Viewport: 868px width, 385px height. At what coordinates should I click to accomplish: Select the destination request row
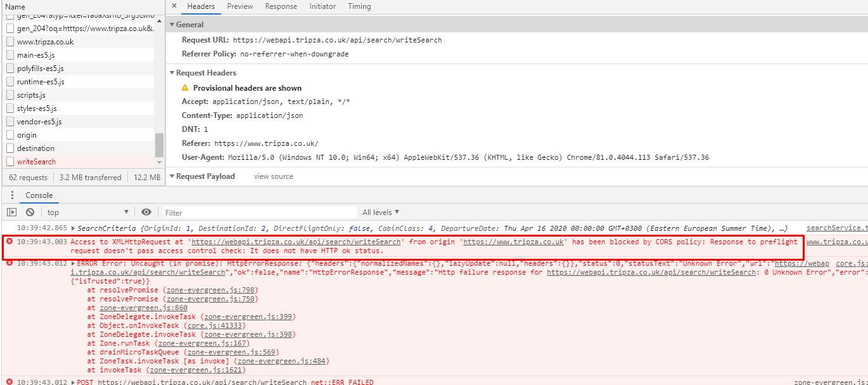(77, 148)
